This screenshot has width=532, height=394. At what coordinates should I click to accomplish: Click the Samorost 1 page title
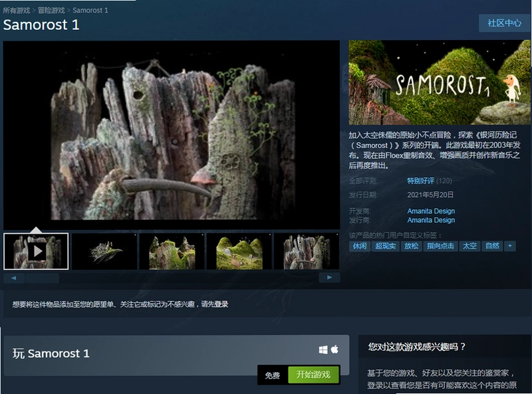click(x=41, y=25)
